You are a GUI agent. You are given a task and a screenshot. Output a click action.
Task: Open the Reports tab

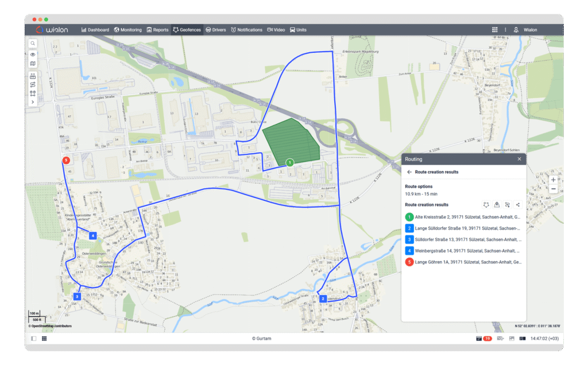point(157,30)
